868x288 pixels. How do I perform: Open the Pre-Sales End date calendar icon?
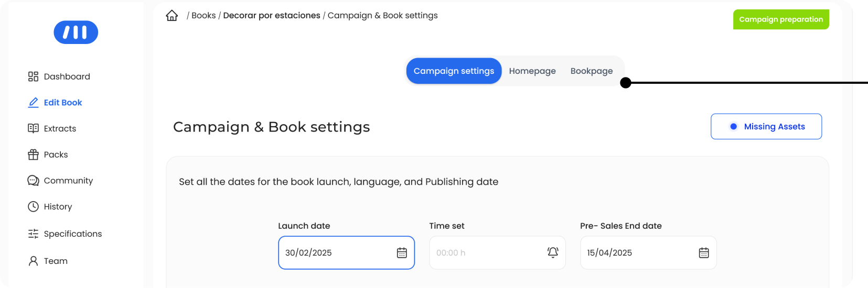coord(704,253)
